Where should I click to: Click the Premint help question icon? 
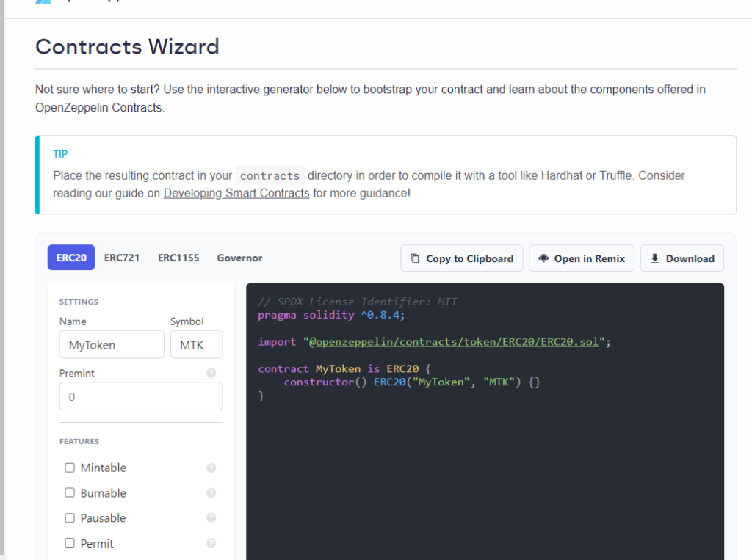click(x=211, y=374)
